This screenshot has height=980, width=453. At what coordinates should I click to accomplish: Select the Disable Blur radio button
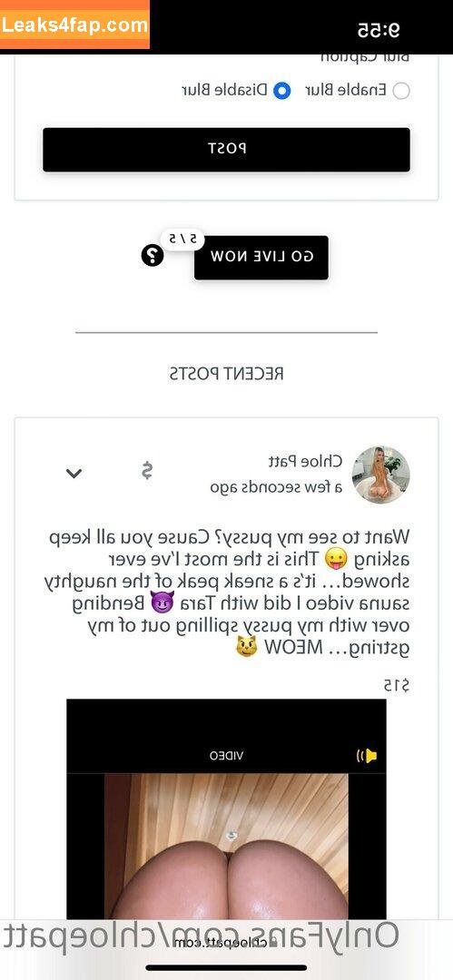pos(282,92)
